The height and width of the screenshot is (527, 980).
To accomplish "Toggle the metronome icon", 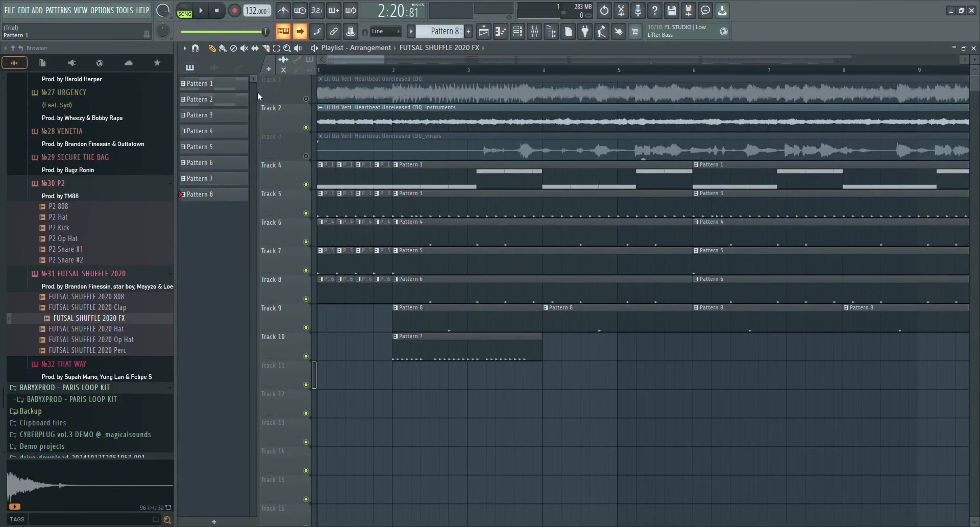I will coord(283,10).
